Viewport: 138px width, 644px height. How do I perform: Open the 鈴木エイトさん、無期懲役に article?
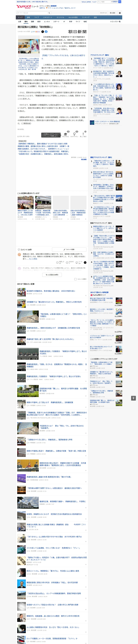[53, 571]
